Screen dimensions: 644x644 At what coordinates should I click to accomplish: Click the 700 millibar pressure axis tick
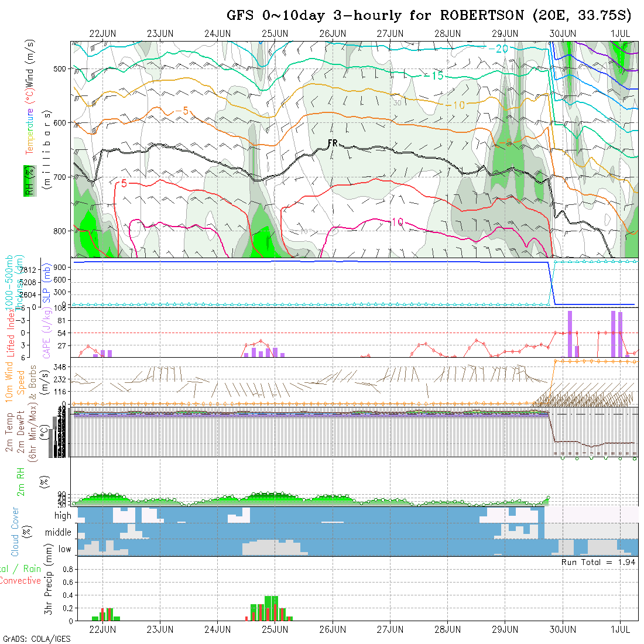tap(60, 177)
